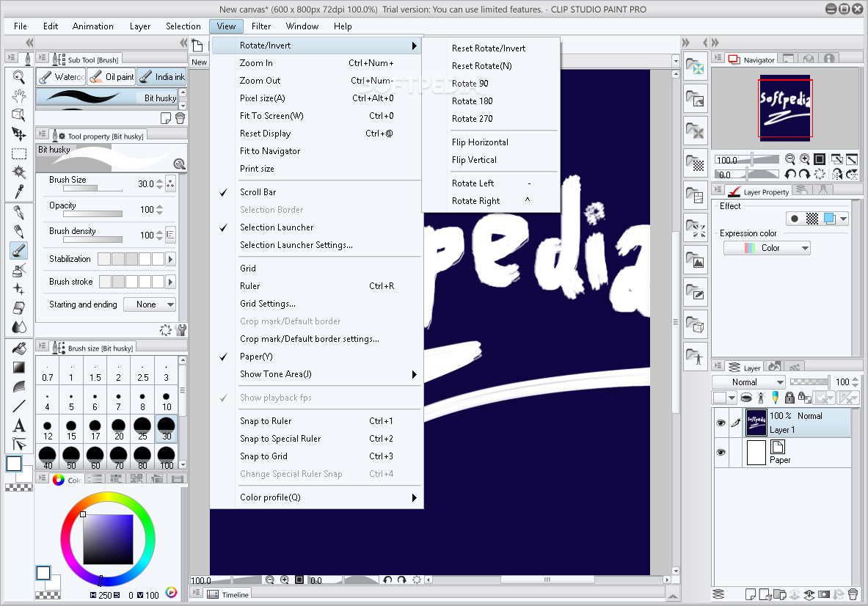Viewport: 868px width, 606px height.
Task: Select the Rectangle selection marquee tool
Action: tap(19, 153)
